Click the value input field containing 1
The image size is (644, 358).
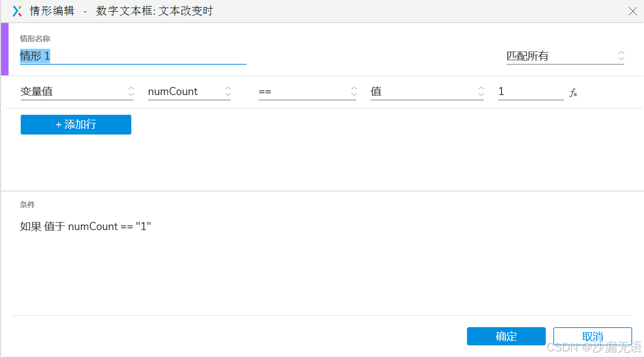click(531, 92)
